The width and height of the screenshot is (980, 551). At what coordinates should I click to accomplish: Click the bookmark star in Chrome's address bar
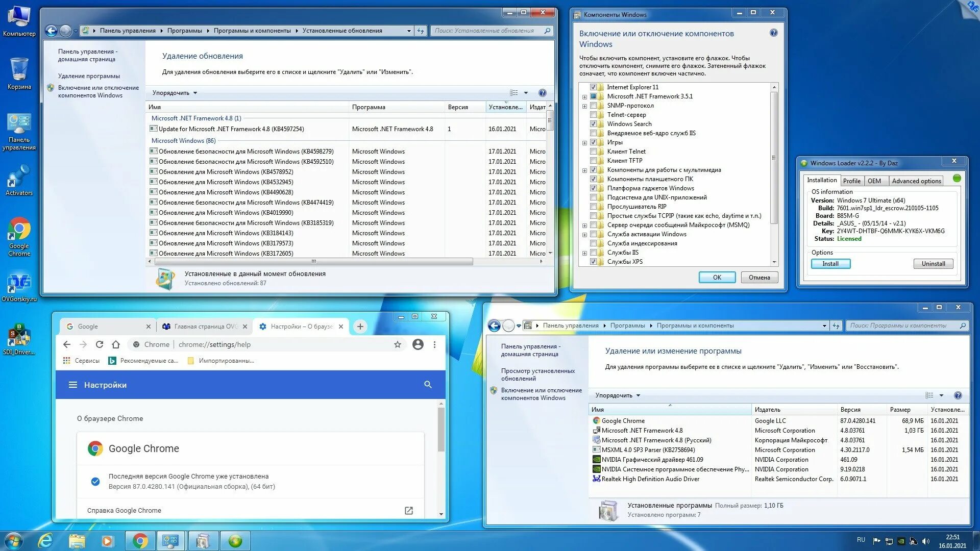[398, 344]
